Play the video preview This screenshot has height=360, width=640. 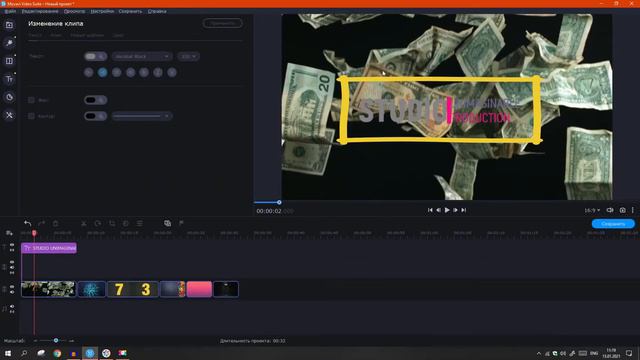pyautogui.click(x=447, y=210)
